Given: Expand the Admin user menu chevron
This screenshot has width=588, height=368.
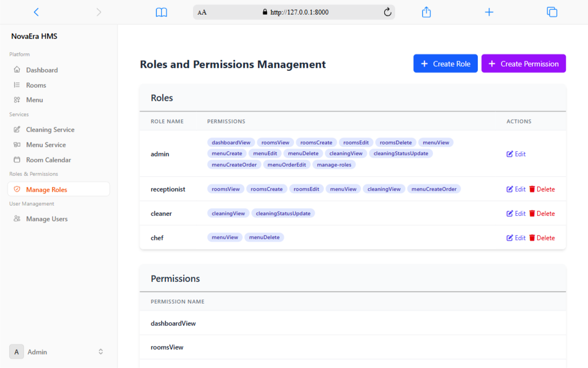Looking at the screenshot, I should (x=101, y=352).
